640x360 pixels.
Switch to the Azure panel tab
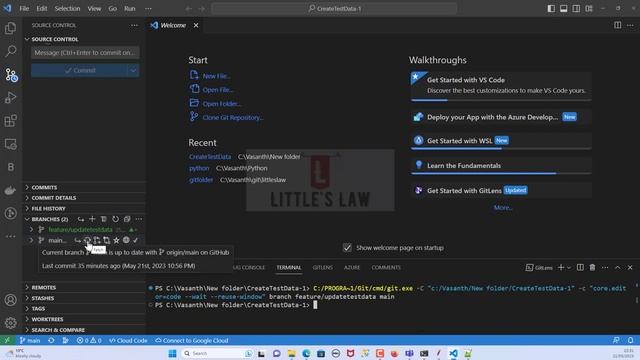pyautogui.click(x=352, y=267)
